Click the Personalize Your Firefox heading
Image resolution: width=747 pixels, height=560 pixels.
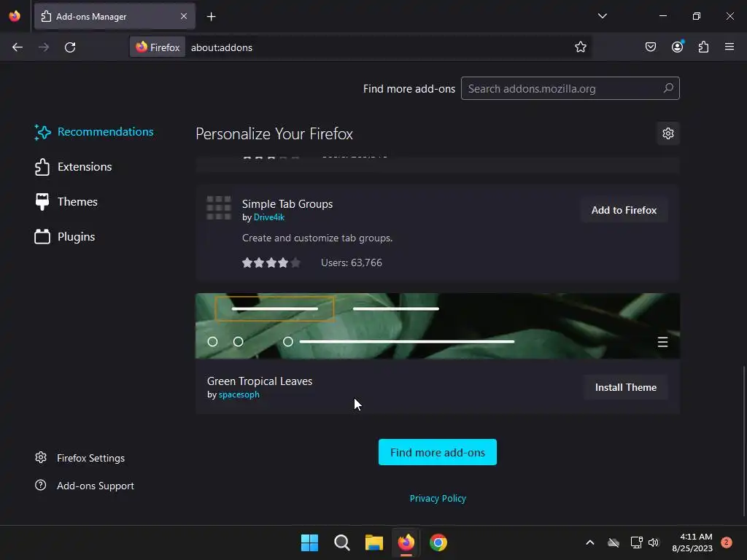[274, 134]
